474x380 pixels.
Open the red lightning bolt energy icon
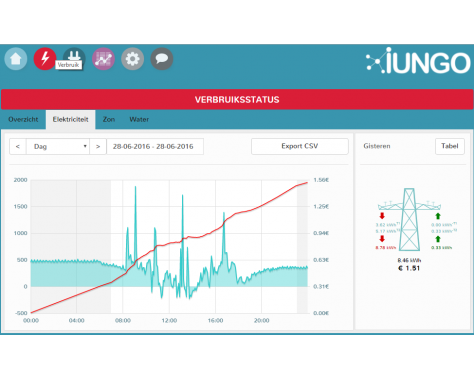click(45, 59)
